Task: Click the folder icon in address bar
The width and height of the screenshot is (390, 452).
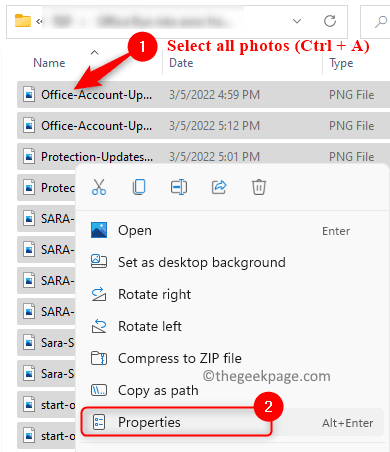Action: pos(23,21)
